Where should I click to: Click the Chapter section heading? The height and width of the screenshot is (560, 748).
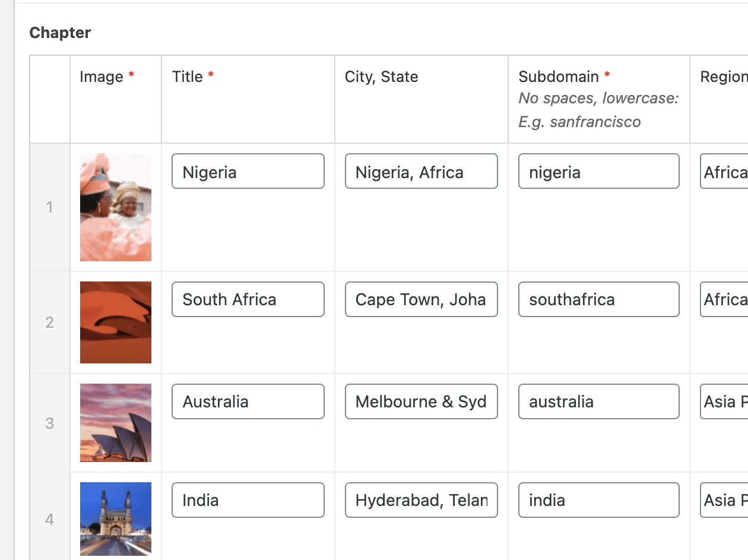point(59,33)
